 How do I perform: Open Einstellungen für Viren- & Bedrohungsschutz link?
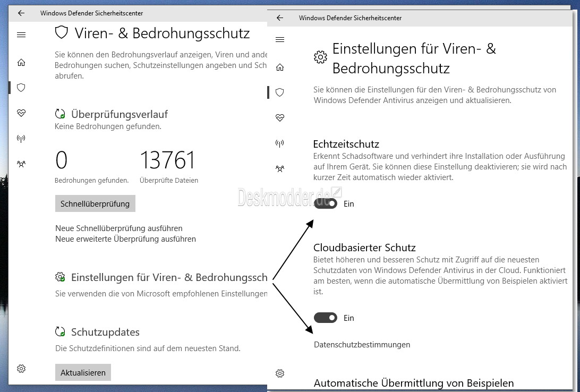(x=169, y=277)
